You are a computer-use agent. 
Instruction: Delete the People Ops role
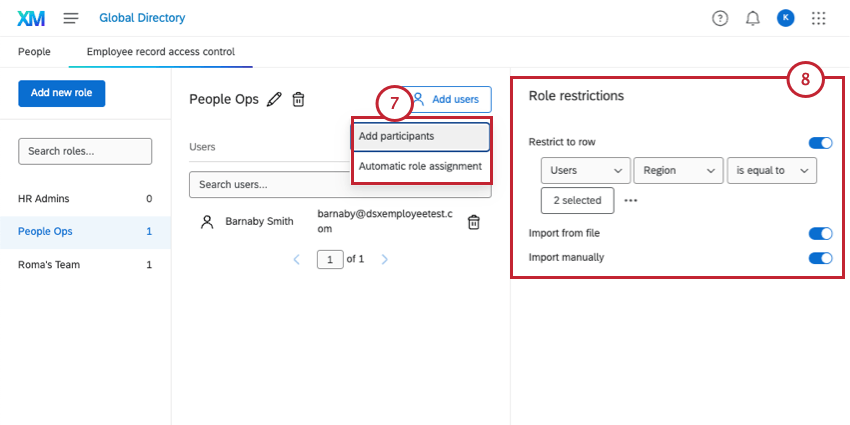pyautogui.click(x=298, y=99)
